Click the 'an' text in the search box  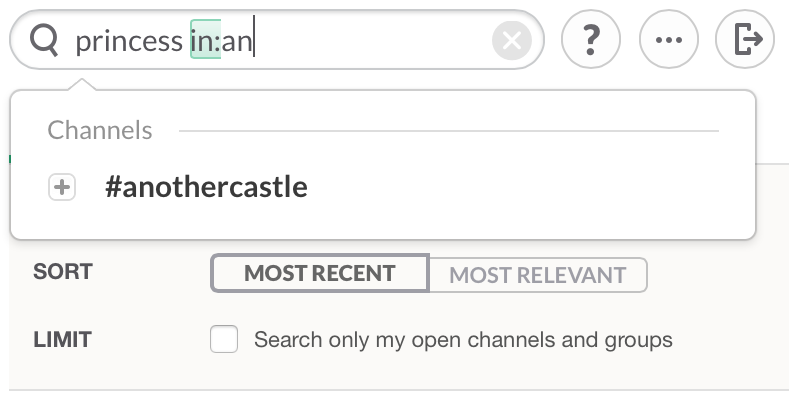236,41
